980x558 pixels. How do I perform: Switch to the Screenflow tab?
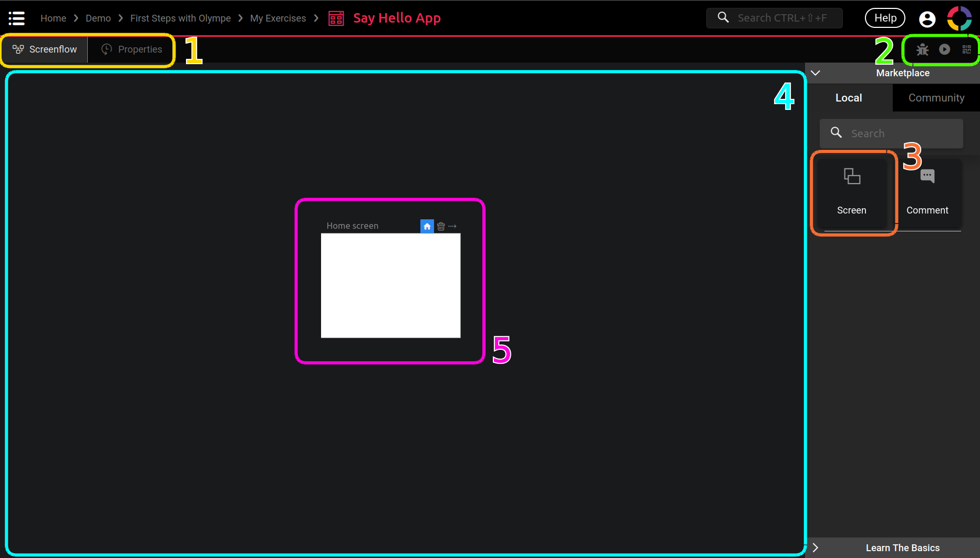(45, 49)
